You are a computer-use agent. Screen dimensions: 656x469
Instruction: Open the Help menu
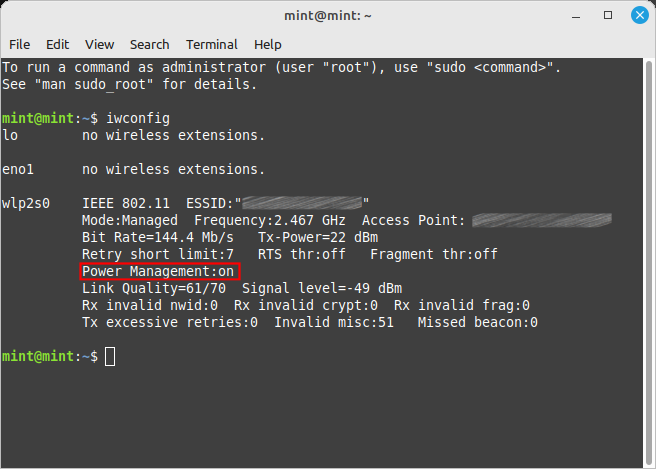tap(268, 44)
